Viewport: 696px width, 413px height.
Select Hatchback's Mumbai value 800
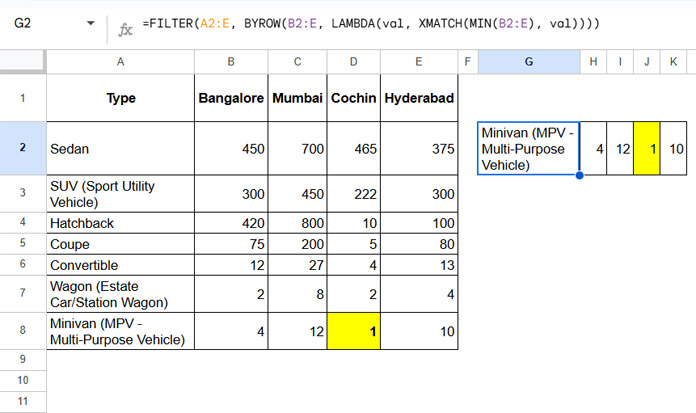coord(297,222)
